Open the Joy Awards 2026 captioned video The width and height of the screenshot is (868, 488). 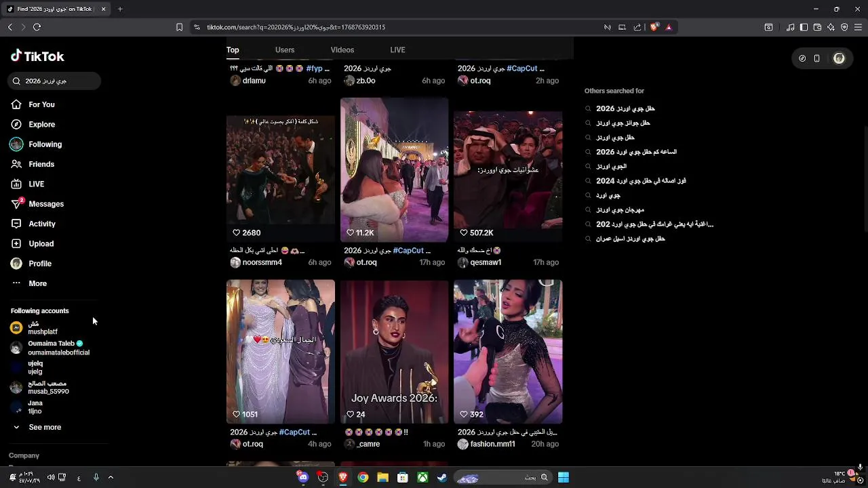(394, 352)
